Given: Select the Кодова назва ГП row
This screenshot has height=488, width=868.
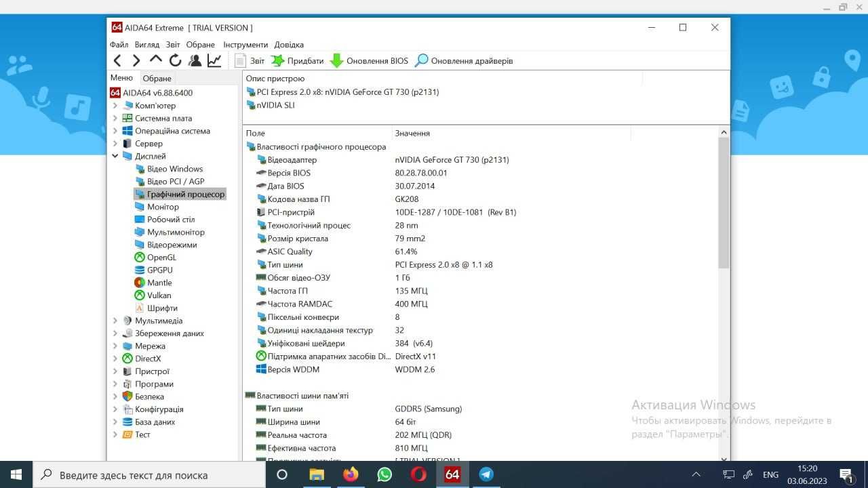Looking at the screenshot, I should (x=481, y=199).
